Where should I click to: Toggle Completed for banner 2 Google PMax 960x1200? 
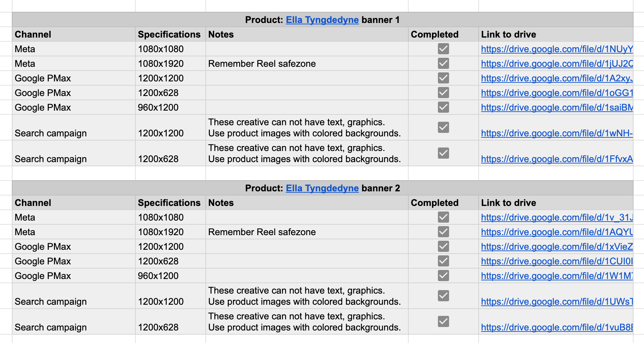pyautogui.click(x=443, y=276)
